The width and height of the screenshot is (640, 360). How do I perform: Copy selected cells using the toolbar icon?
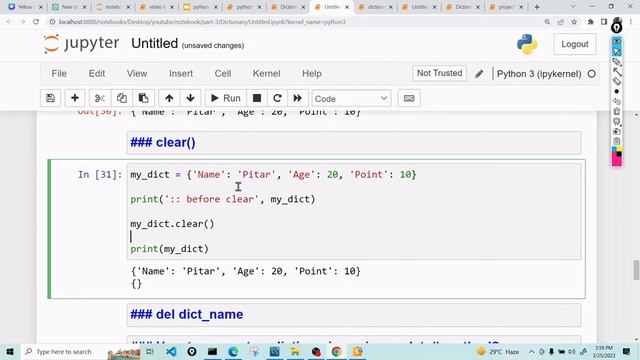click(122, 98)
